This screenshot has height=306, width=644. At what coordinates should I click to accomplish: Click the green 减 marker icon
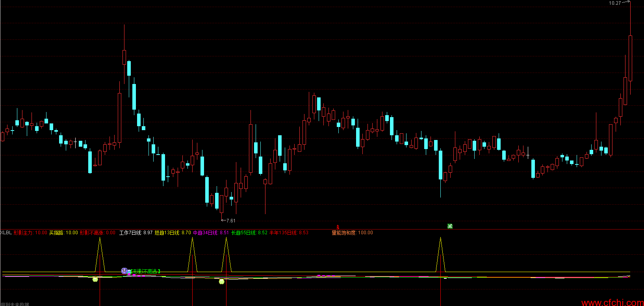pyautogui.click(x=450, y=226)
